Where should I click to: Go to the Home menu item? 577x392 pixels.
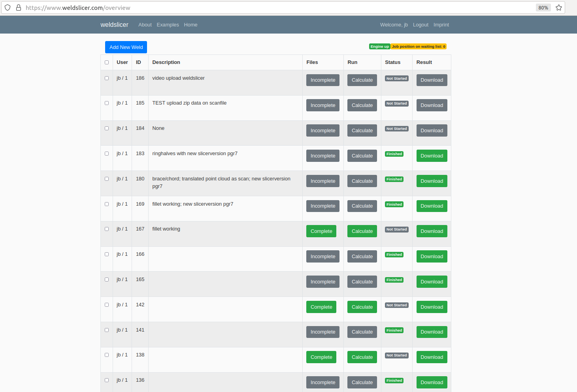(190, 24)
